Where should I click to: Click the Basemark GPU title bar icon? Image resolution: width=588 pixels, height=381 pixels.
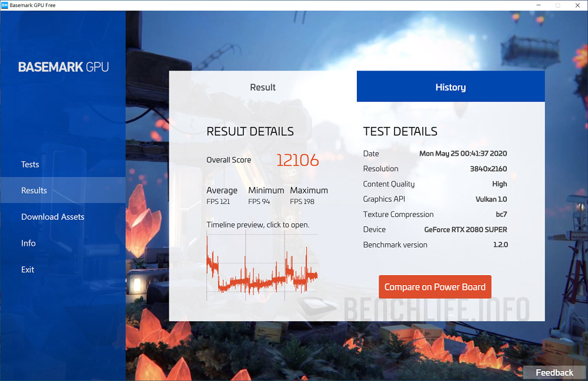click(x=6, y=5)
